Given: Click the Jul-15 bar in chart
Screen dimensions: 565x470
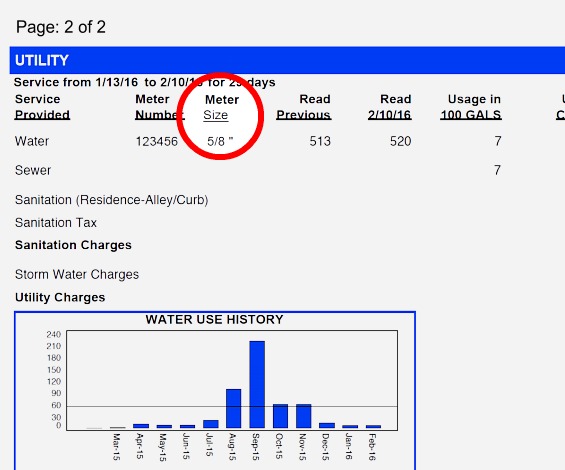Looking at the screenshot, I should coord(211,424).
